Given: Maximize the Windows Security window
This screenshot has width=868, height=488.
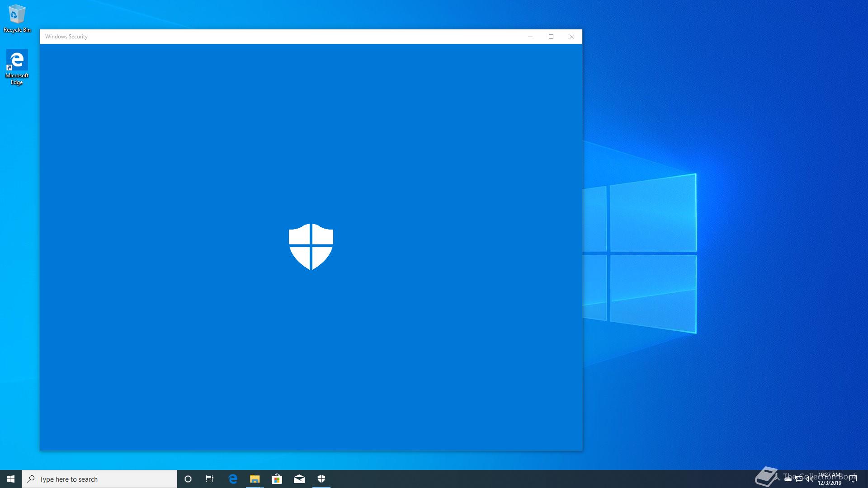Looking at the screenshot, I should pos(551,37).
